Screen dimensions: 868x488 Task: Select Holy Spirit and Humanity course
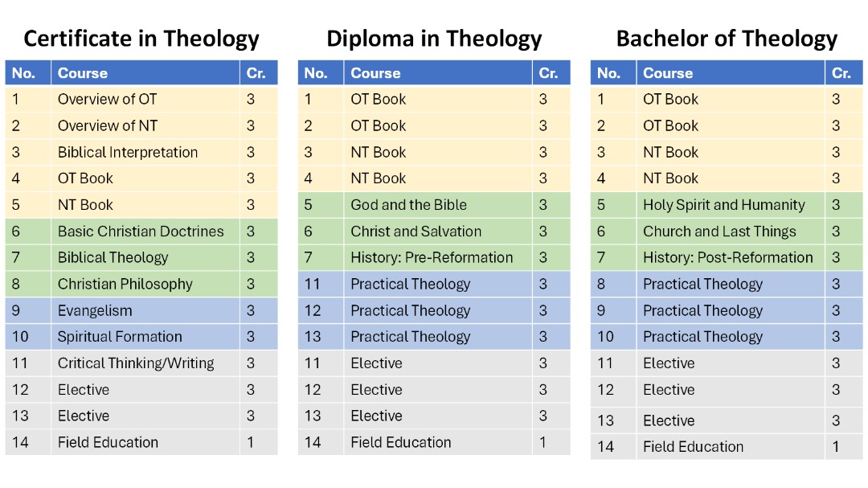tap(723, 205)
